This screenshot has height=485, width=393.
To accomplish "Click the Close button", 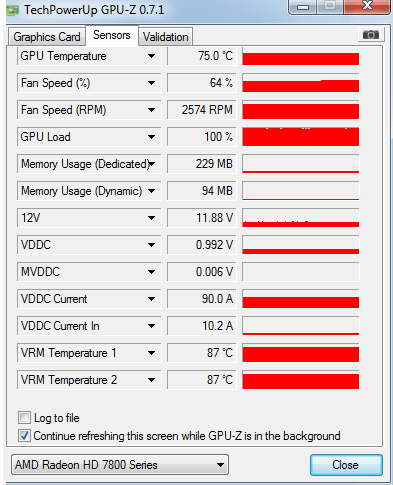I will tap(346, 465).
